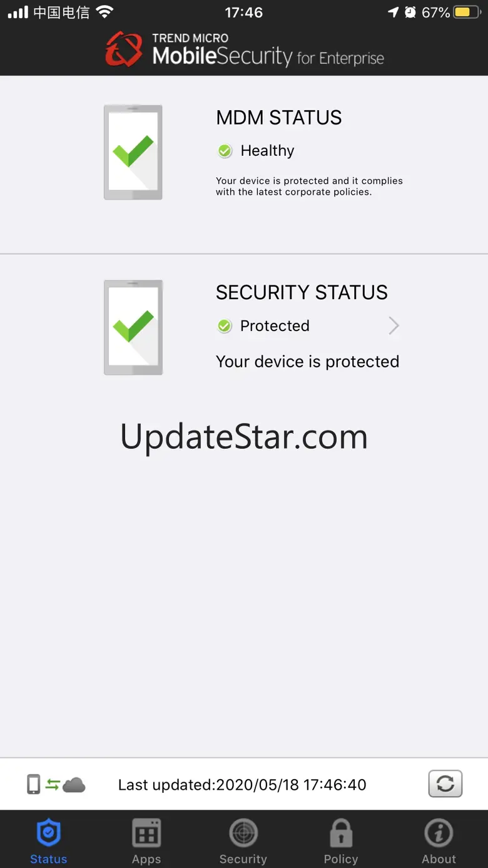Expand Security Status details chevron
This screenshot has width=488, height=868.
(x=394, y=325)
